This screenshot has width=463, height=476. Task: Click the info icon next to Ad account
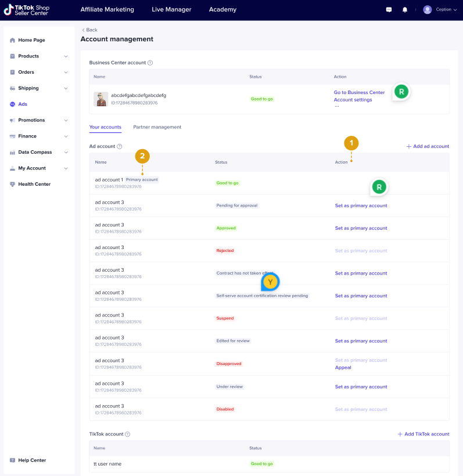tap(120, 147)
